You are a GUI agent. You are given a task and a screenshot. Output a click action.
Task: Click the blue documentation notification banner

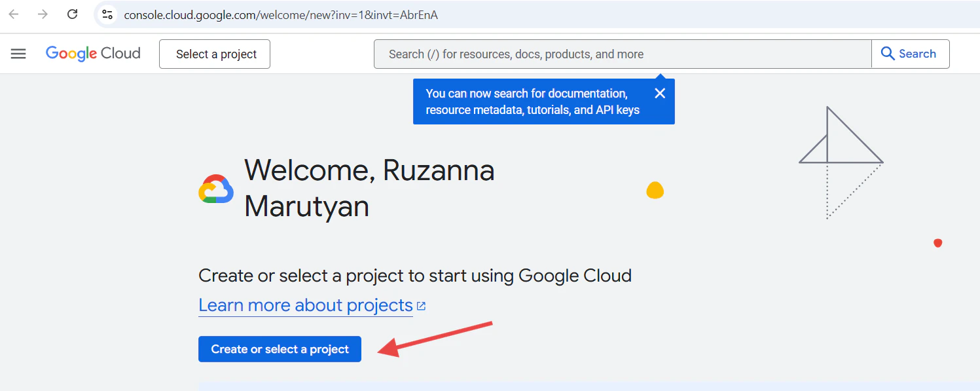click(x=530, y=102)
